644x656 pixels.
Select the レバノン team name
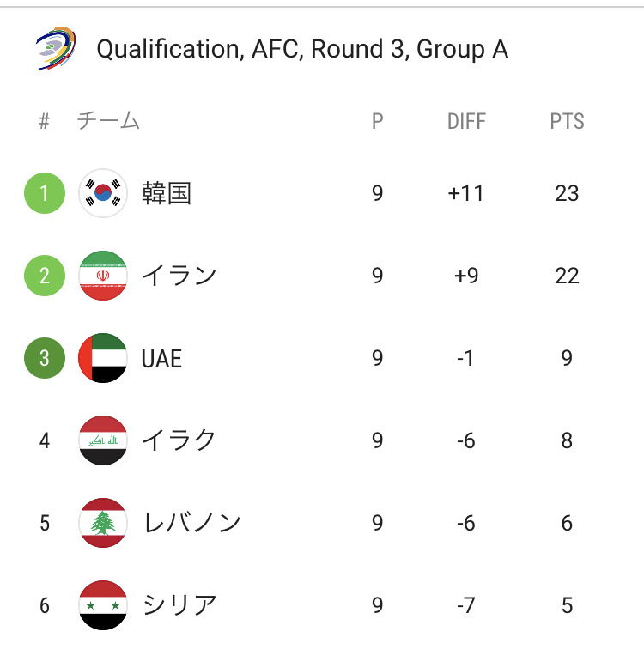click(191, 523)
